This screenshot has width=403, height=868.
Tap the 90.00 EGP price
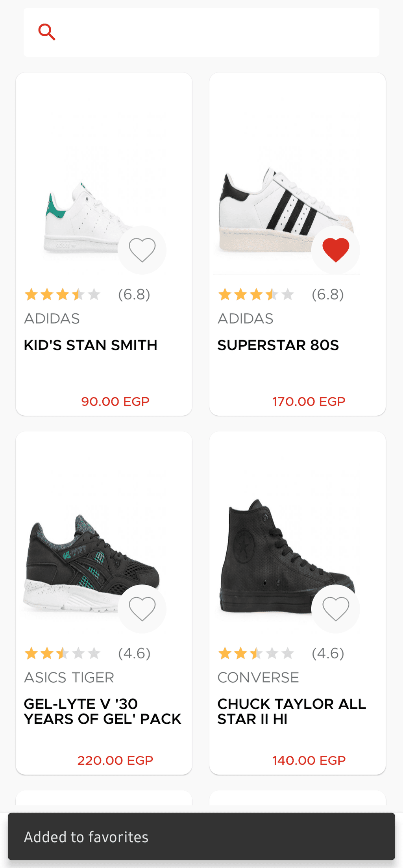(x=115, y=401)
